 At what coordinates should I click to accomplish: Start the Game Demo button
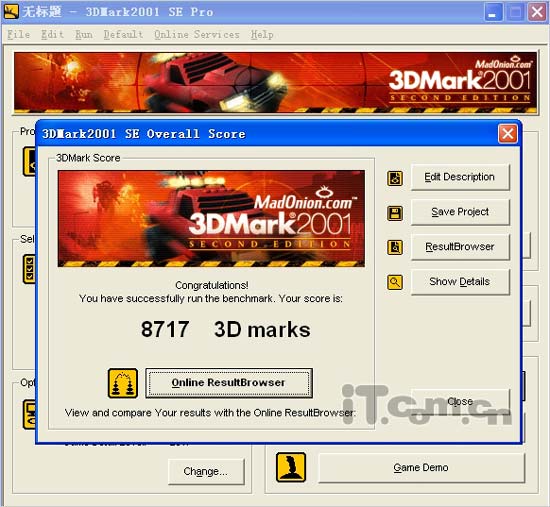click(421, 468)
